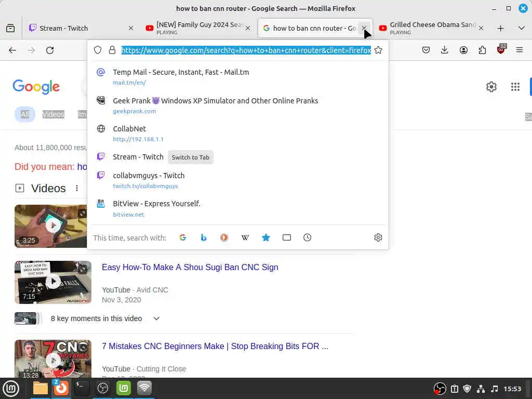
Task: Open the Firefox taskbar icon
Action: point(61,388)
